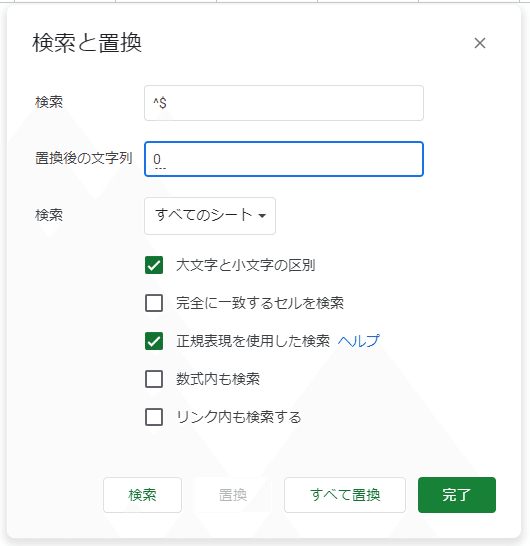The image size is (530, 546).
Task: Click the 検索 button at the bottom
Action: click(x=142, y=495)
